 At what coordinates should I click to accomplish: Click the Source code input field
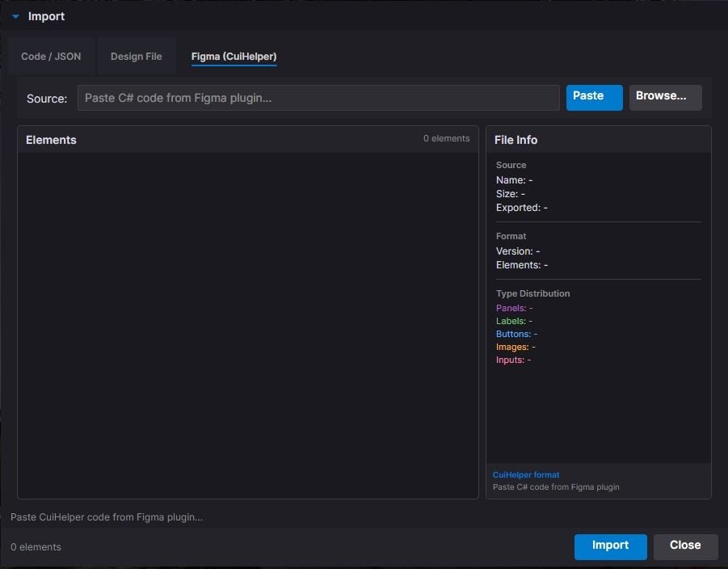[x=318, y=98]
